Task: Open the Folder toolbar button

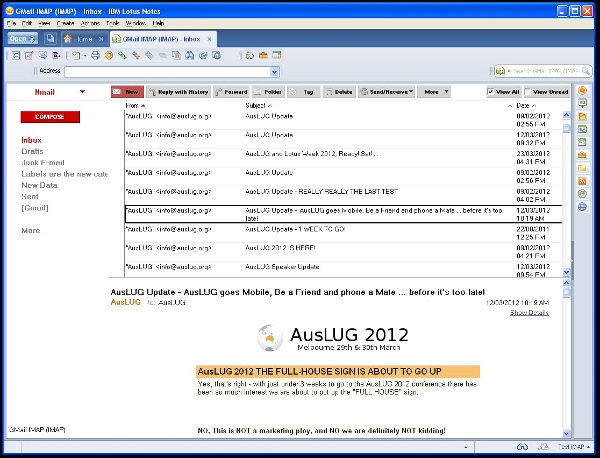Action: point(269,92)
